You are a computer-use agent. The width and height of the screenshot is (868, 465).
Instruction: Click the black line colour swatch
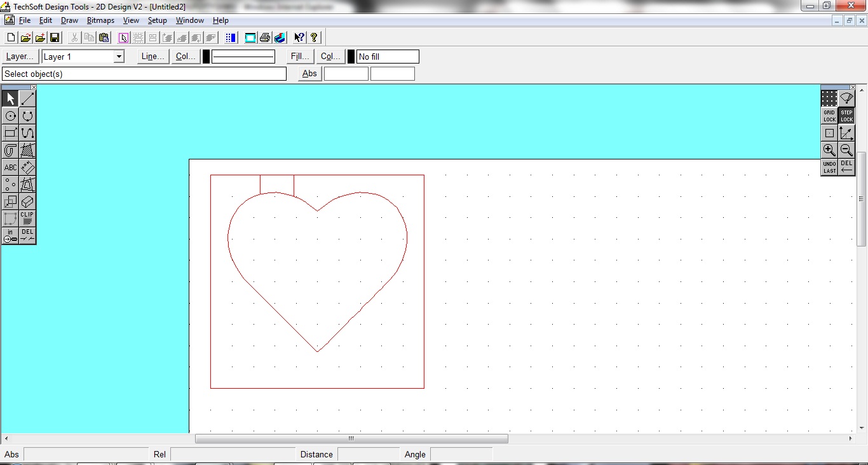206,57
